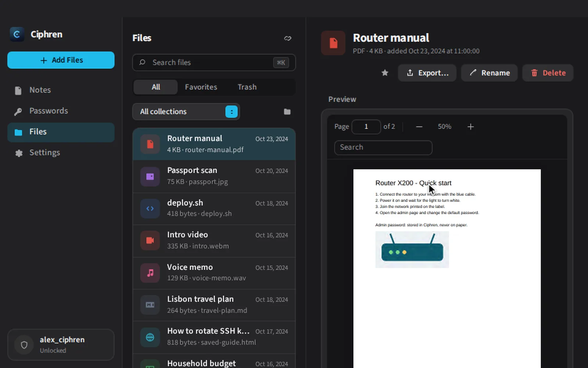
Task: Click the preview Search field
Action: (383, 148)
